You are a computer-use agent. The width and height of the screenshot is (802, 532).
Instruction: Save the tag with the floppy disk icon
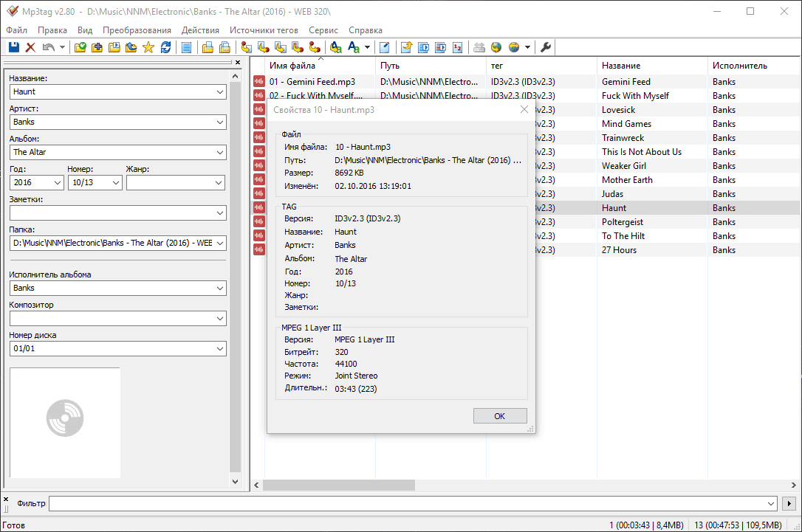[x=14, y=47]
